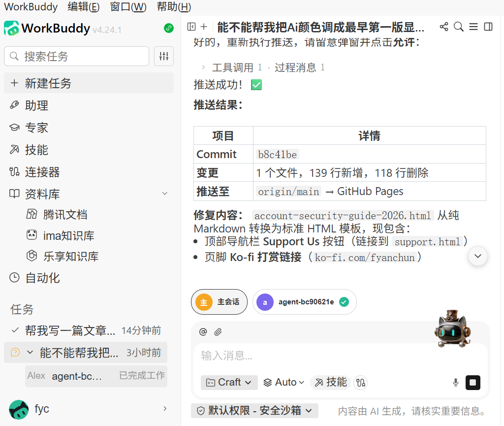Open the task 帮我写一篇文章
Image resolution: width=504 pixels, height=426 pixels.
click(86, 330)
